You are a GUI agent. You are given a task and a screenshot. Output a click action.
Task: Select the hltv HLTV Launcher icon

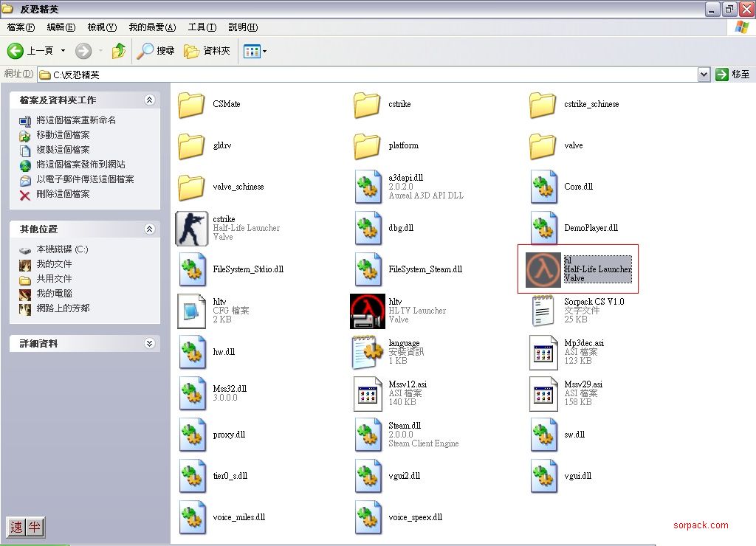click(368, 311)
